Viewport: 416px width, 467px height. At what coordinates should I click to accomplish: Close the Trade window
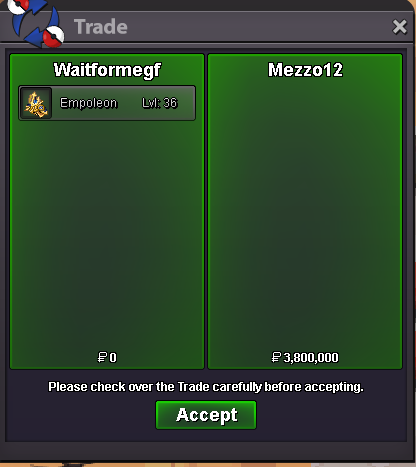pyautogui.click(x=399, y=27)
